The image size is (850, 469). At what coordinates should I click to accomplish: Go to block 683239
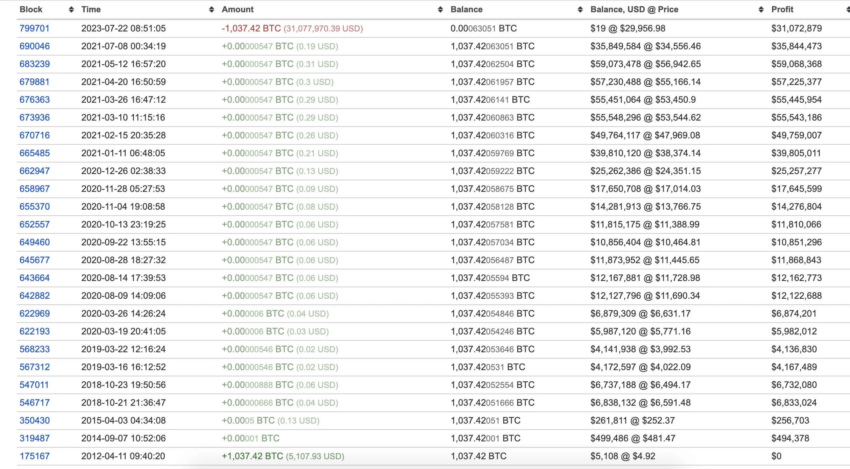(x=34, y=64)
